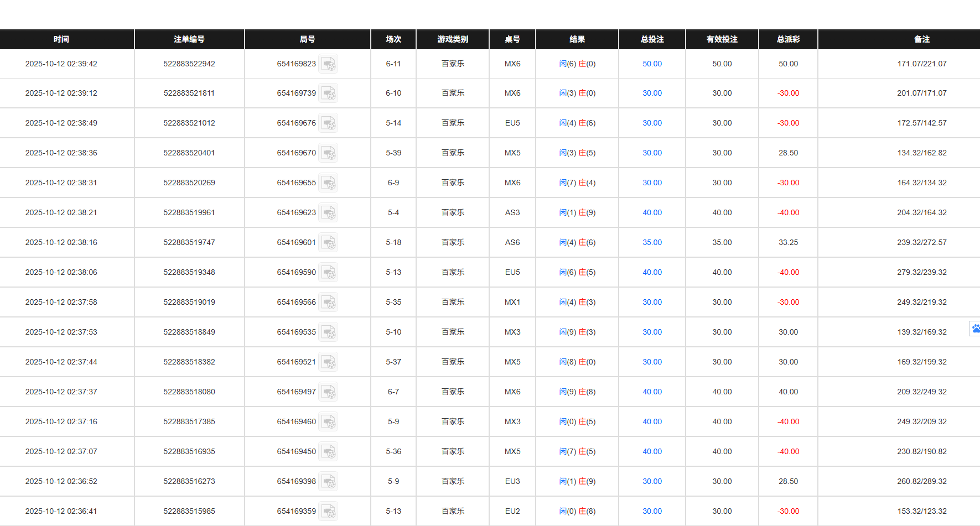Click the video icon beside round 654169623

pos(329,212)
